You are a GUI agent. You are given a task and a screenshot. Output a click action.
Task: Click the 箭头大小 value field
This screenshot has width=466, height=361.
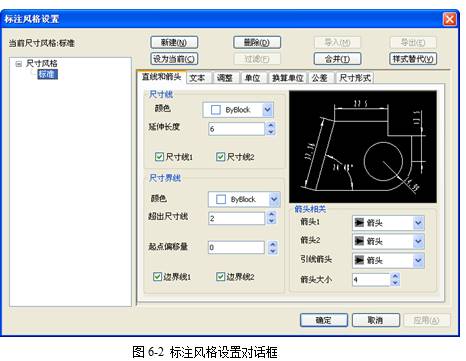click(x=371, y=279)
